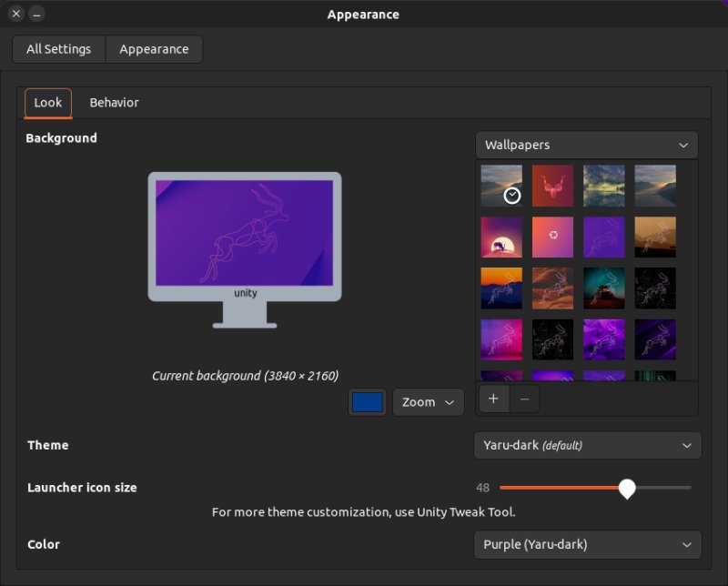Screen dimensions: 728x586
Task: Select the solid purple gazelle wallpaper
Action: (x=603, y=237)
